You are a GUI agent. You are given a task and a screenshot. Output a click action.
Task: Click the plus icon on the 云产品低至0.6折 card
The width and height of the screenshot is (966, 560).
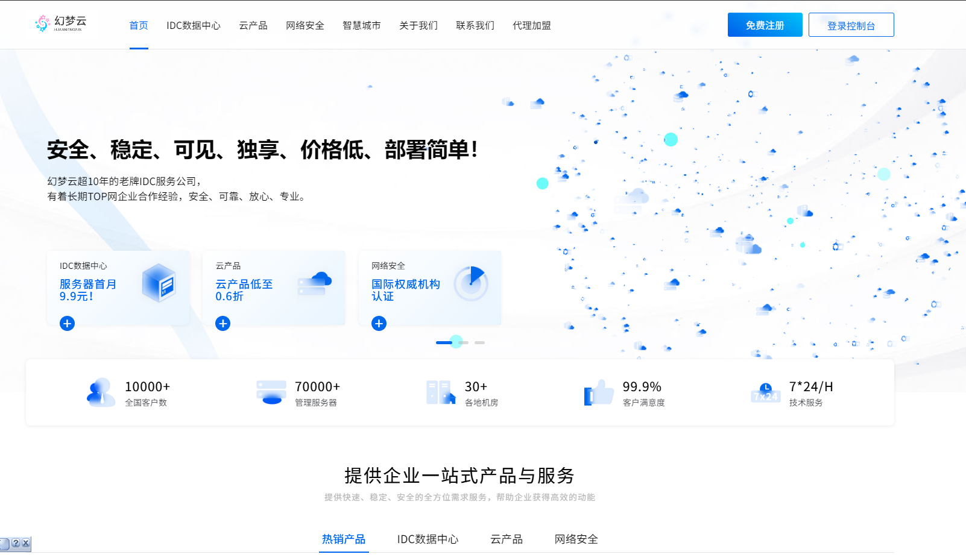click(223, 324)
